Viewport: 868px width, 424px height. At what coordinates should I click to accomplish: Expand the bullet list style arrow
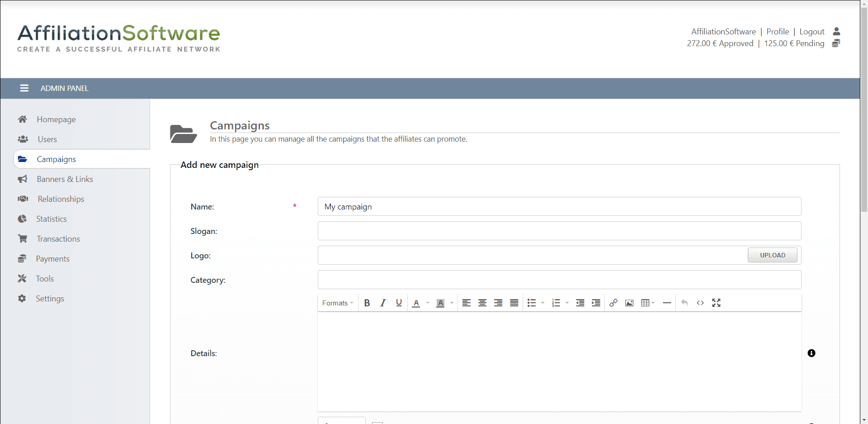(x=542, y=303)
